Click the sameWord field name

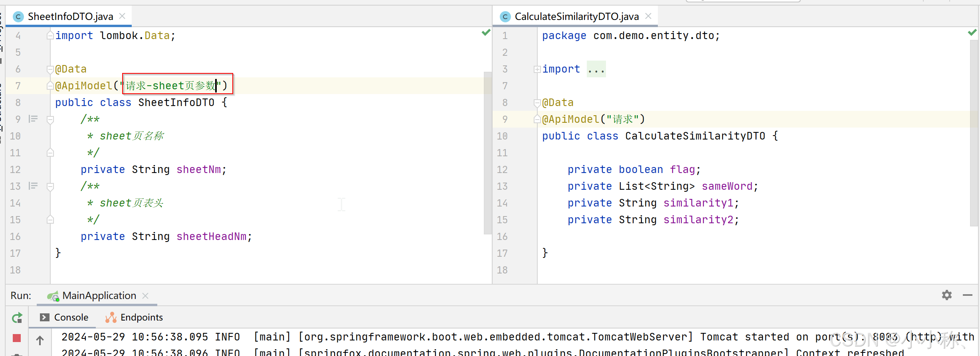point(727,187)
